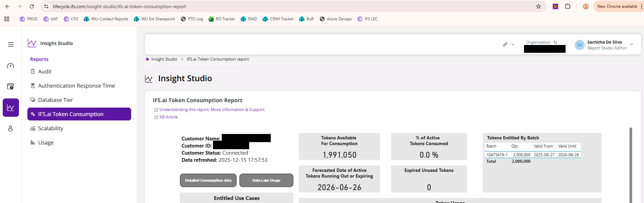
Task: Open the Azure Devops bookmark
Action: click(336, 19)
